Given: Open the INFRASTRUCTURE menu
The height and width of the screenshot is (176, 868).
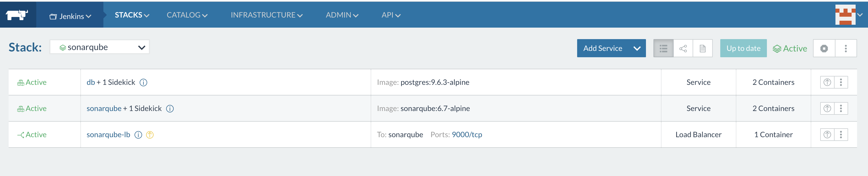Looking at the screenshot, I should coord(266,15).
